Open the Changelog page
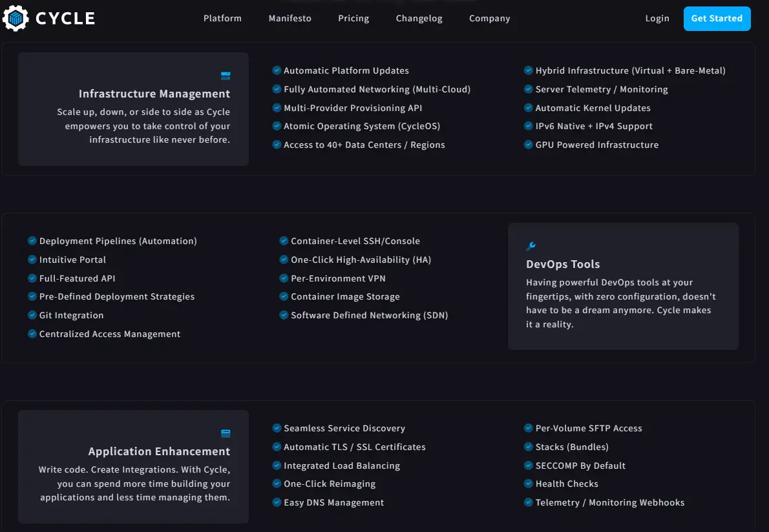 (419, 18)
